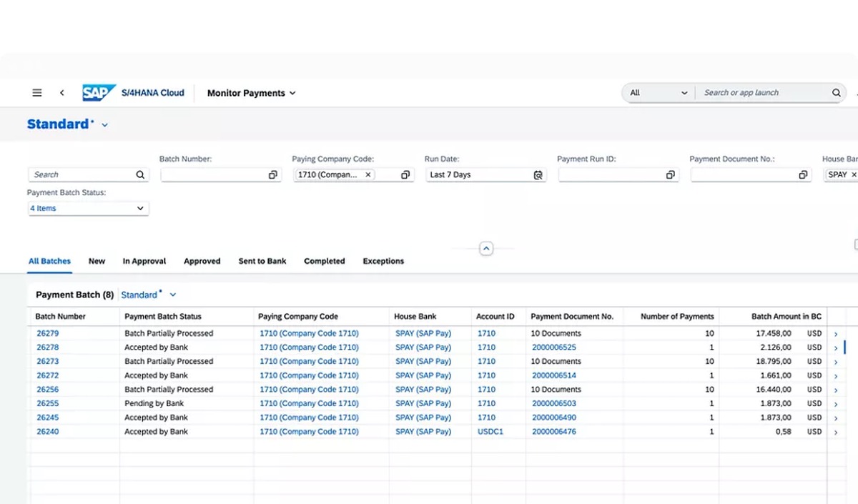Click the back arrow
Screen dimensions: 858x504
[62, 93]
